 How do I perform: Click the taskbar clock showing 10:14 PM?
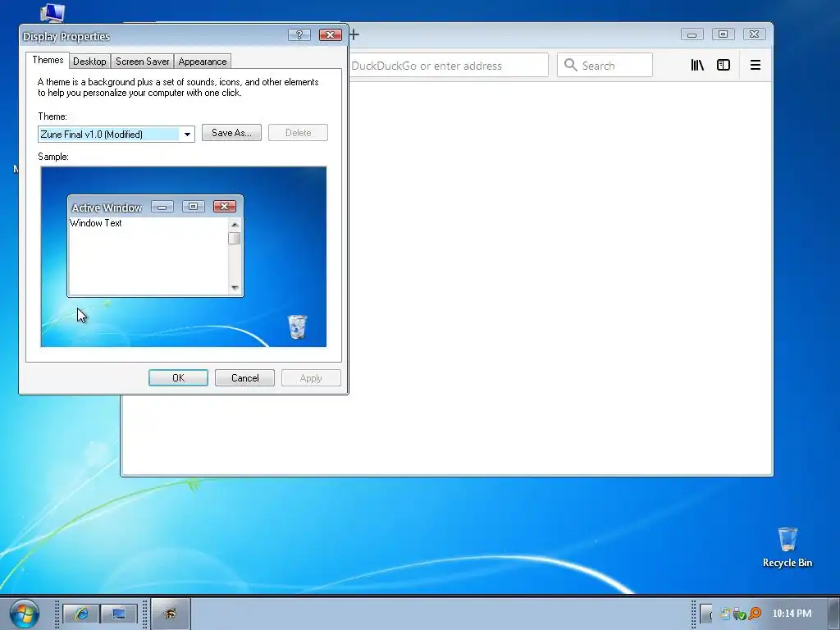[792, 614]
